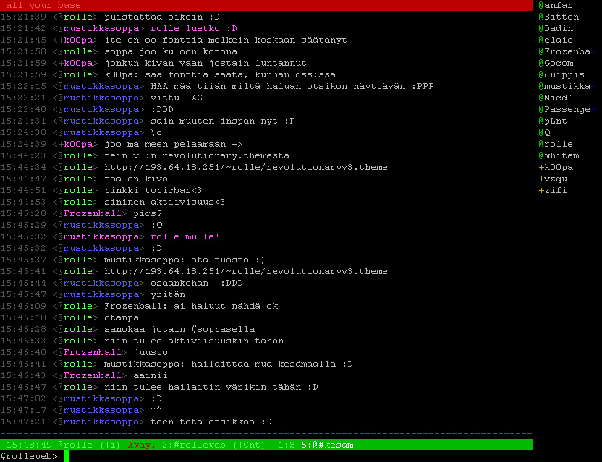
Task: Click rolle's 15:46:47 message ending with :D
Action: 211,387
